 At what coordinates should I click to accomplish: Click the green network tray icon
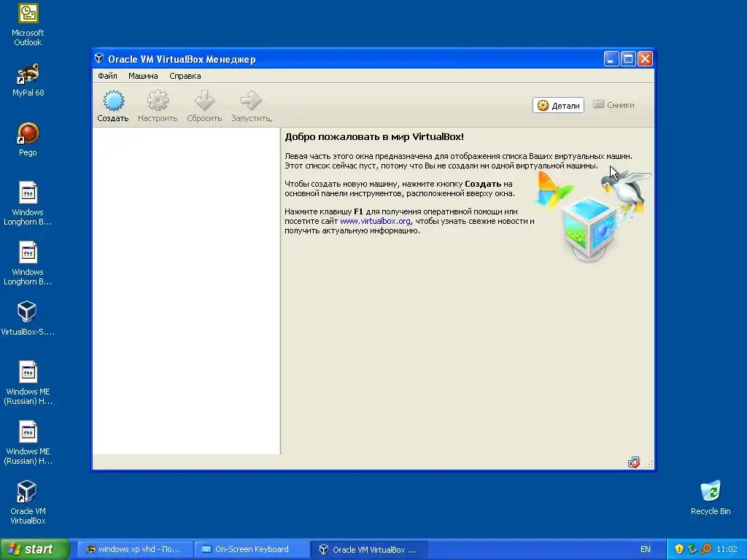point(692,549)
